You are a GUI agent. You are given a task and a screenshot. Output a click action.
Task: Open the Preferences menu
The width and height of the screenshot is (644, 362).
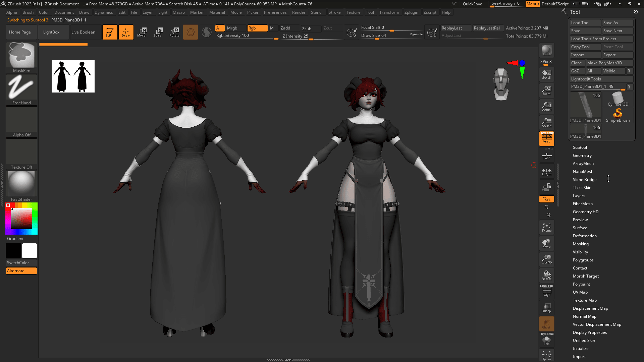pos(275,12)
